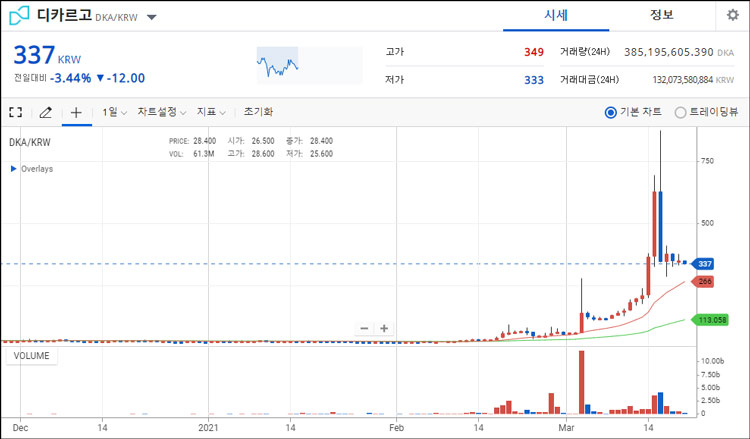Click the 500 price axis label

click(707, 223)
